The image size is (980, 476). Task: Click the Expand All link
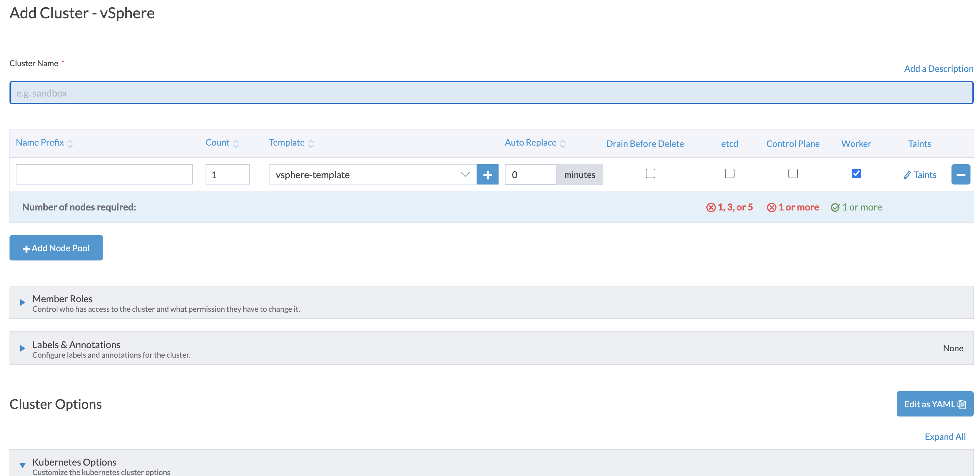point(945,436)
